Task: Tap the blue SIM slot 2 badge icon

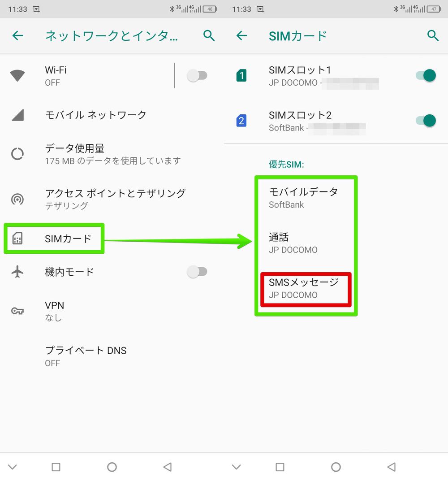Action: pos(241,120)
